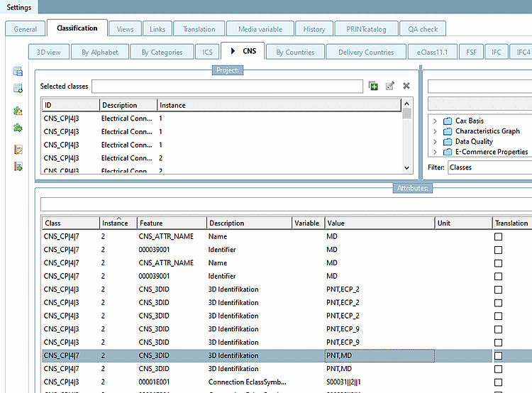This screenshot has width=532, height=393.
Task: Toggle Translation checkbox for first PNT,ECP_9 row
Action: 499,329
